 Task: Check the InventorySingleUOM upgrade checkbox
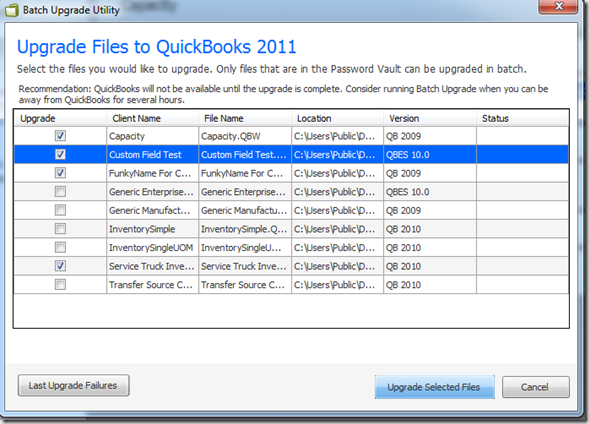coord(60,247)
